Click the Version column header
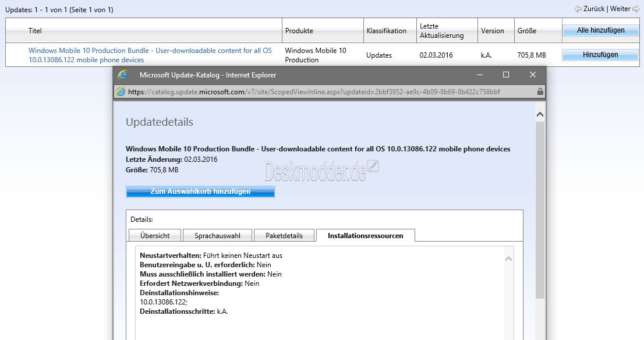 click(x=493, y=31)
